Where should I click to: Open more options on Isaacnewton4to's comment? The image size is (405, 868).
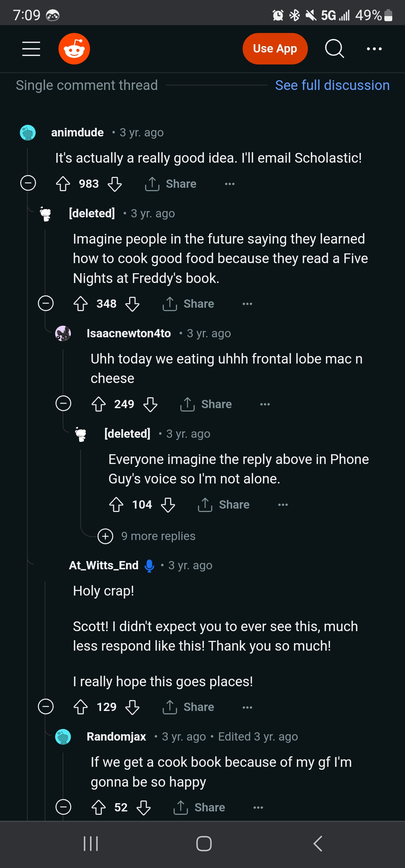[265, 404]
